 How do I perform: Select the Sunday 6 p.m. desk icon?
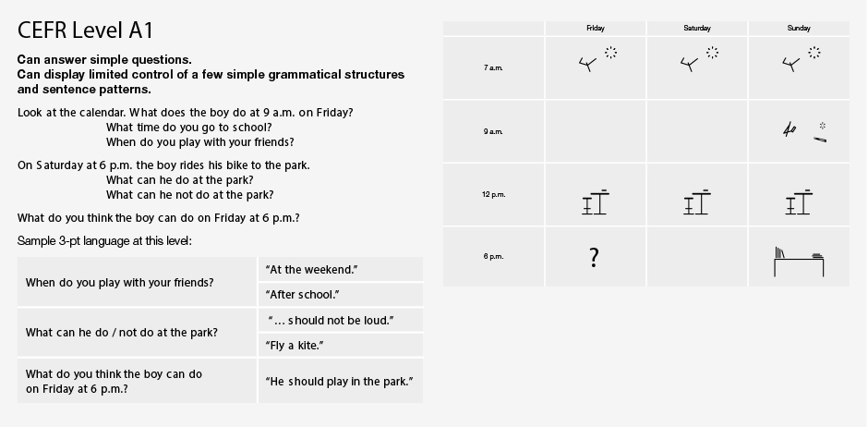click(799, 262)
